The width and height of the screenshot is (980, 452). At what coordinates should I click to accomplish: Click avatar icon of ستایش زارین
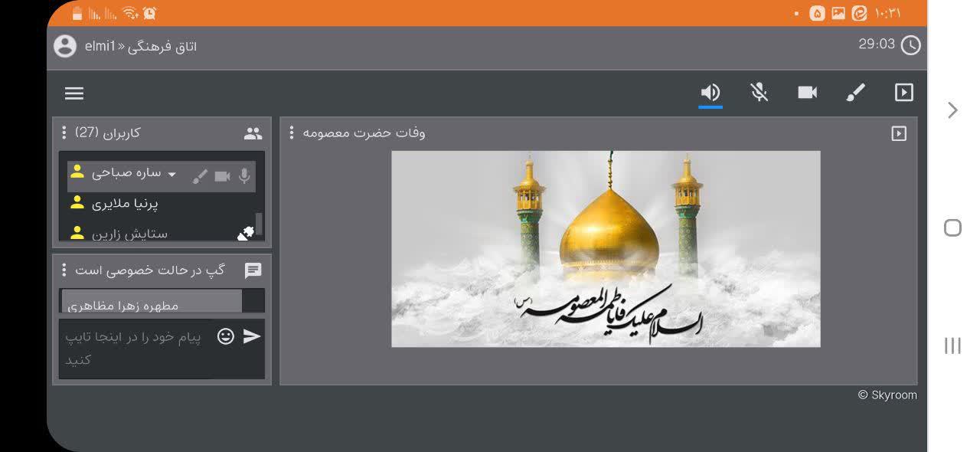[x=77, y=233]
